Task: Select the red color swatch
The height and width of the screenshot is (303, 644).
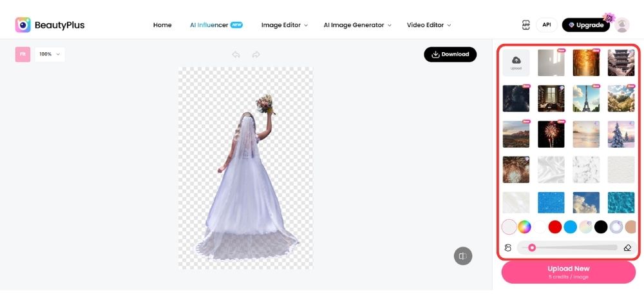Action: coord(555,226)
